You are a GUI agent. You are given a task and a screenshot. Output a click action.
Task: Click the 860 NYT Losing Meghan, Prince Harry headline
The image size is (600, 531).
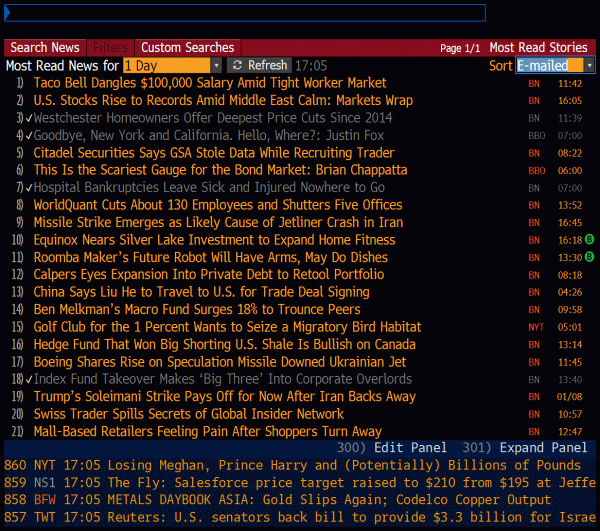(x=293, y=465)
